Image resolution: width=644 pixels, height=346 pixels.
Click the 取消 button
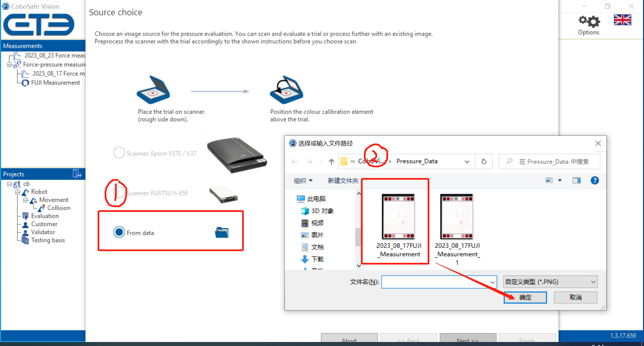tap(575, 297)
